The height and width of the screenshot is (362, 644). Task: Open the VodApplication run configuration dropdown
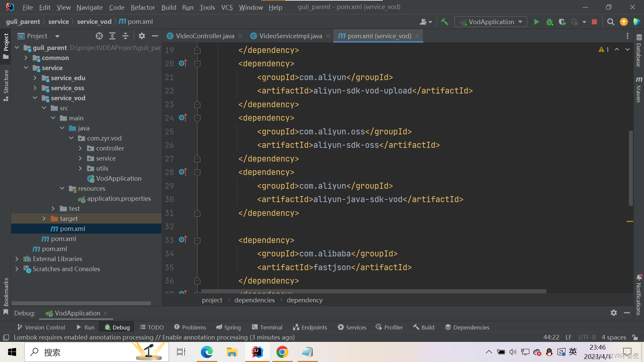[491, 22]
